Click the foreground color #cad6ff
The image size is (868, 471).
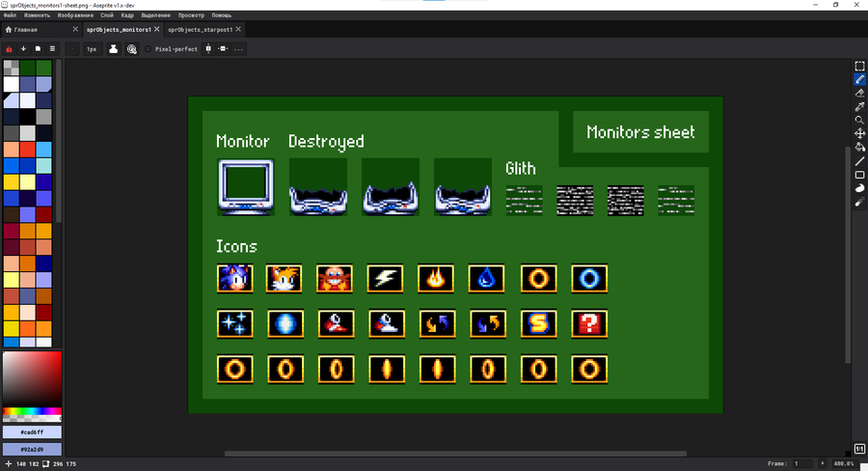(x=32, y=431)
